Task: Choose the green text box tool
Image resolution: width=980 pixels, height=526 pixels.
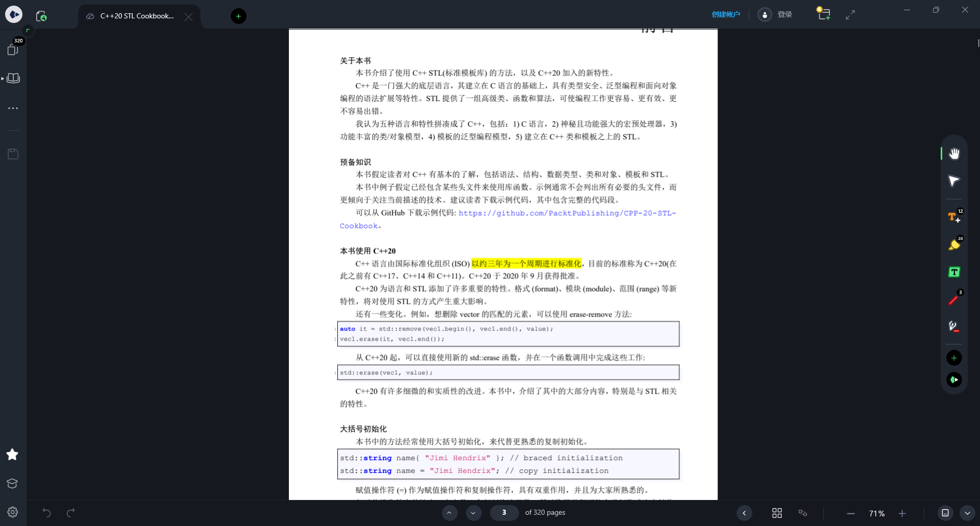Action: [x=954, y=272]
